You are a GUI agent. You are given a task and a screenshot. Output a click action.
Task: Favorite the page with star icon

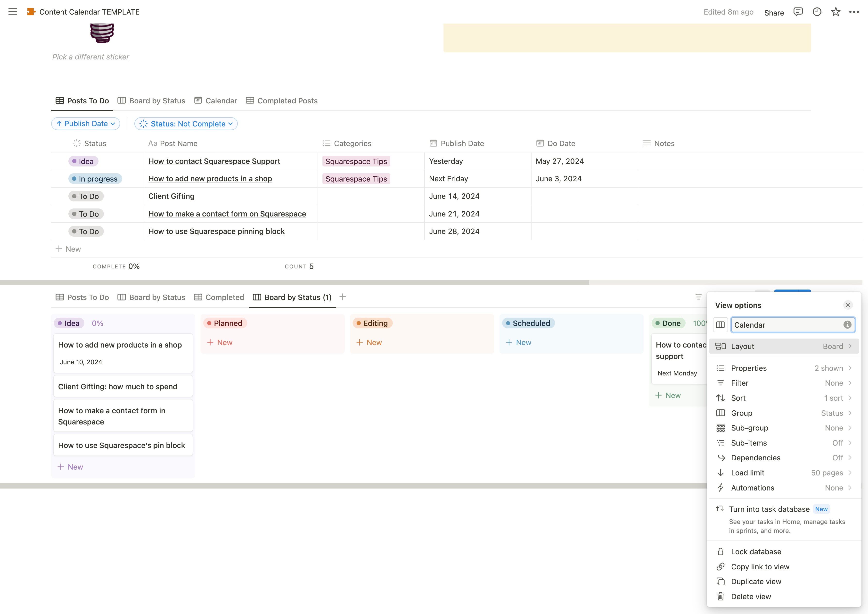coord(835,12)
